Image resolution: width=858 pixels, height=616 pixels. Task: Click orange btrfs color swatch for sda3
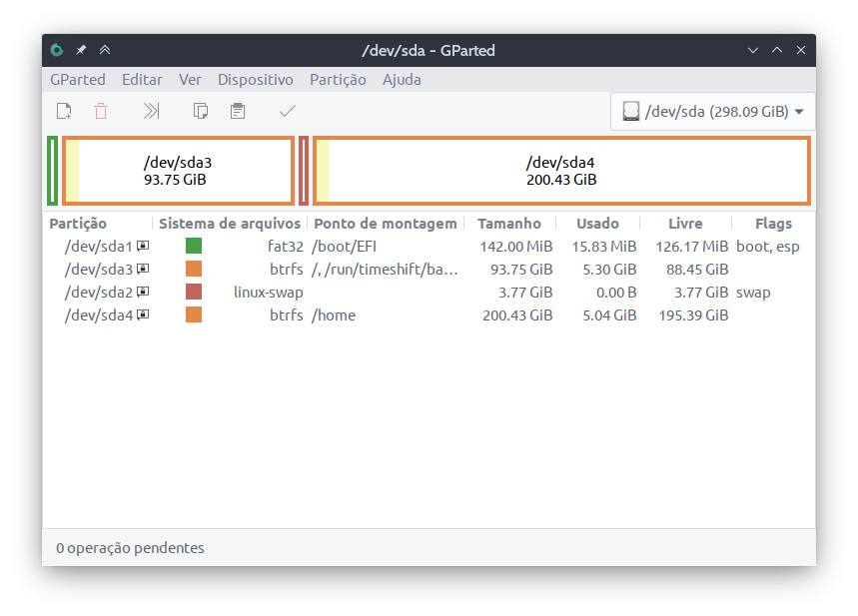[194, 269]
